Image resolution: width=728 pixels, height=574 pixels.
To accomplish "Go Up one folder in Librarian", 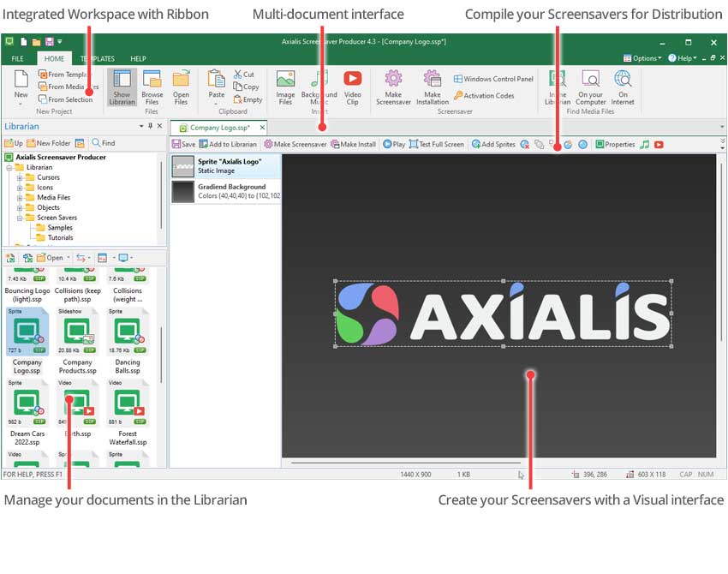I will click(14, 143).
